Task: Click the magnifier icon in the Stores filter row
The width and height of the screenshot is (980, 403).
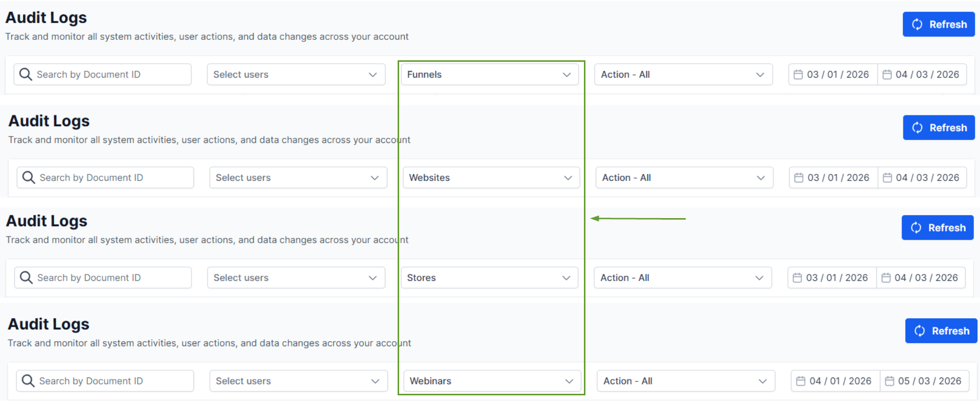Action: 26,278
